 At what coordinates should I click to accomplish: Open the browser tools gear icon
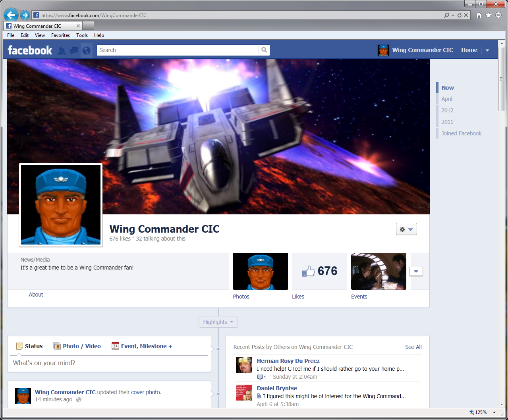498,15
